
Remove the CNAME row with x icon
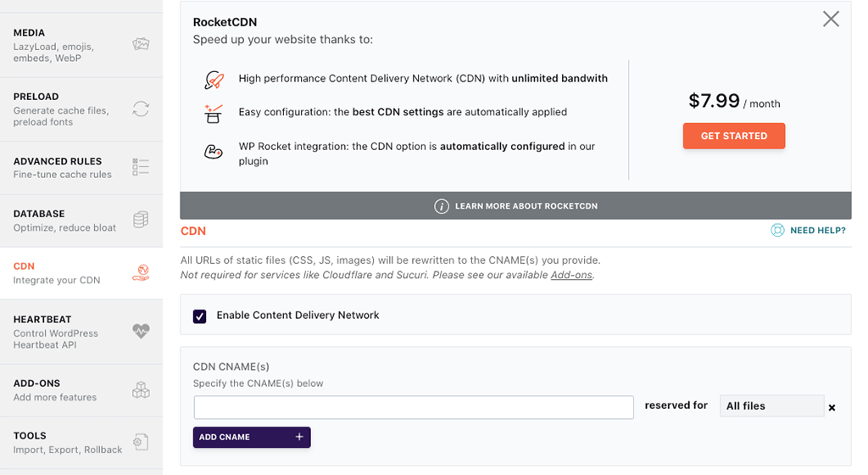pos(832,407)
